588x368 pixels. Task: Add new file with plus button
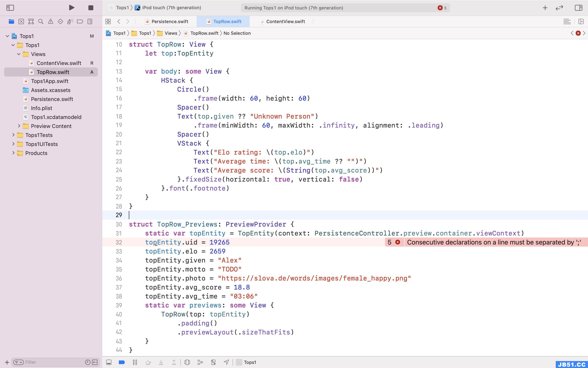pyautogui.click(x=7, y=362)
